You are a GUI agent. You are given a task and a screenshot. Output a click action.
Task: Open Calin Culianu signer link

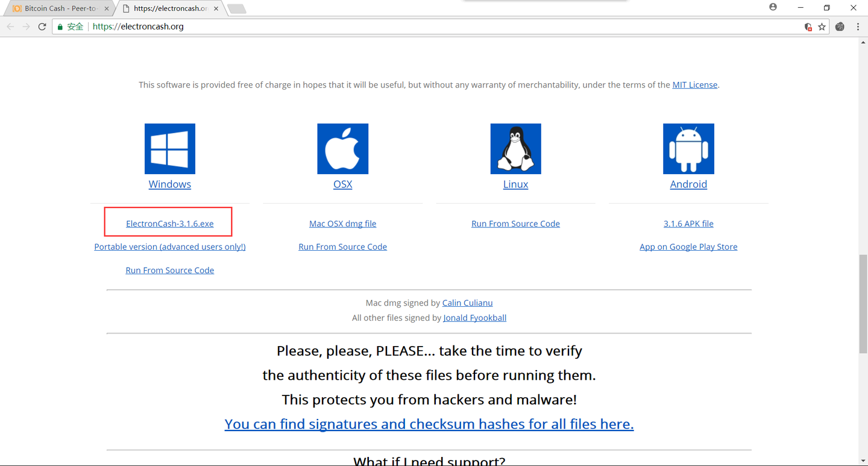point(468,303)
